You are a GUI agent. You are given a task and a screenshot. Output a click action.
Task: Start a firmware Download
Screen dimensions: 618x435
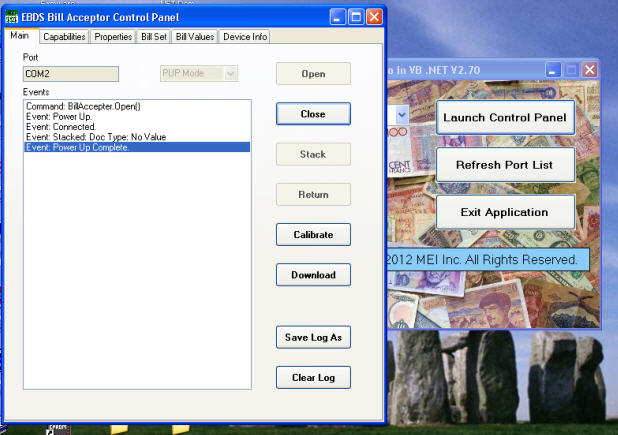pos(313,274)
